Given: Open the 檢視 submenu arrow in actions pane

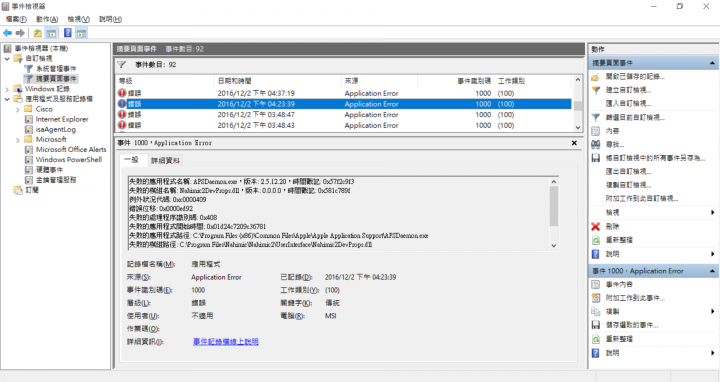Looking at the screenshot, I should click(713, 213).
